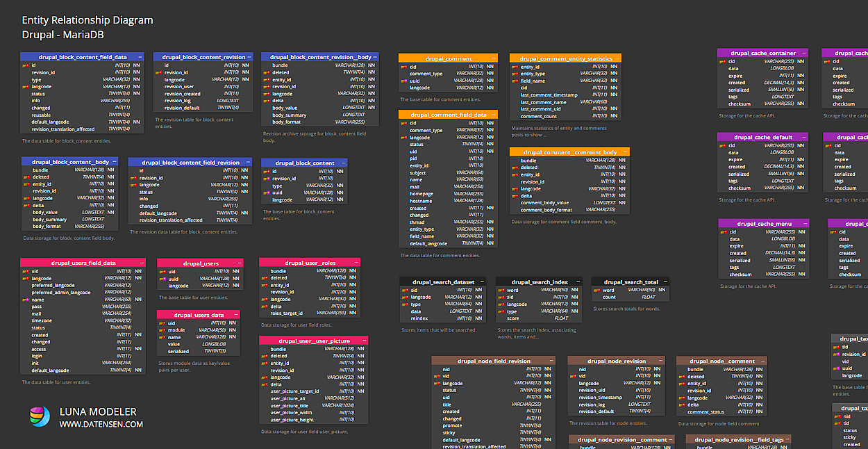Click the cid key icon in drupal_cache_container

click(x=721, y=61)
